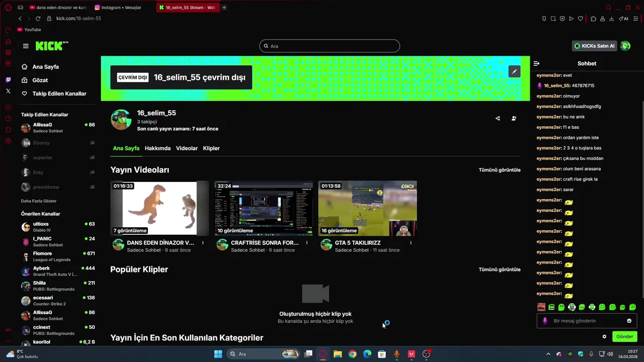644x362 pixels.
Task: Open Opera easy setup sliders
Action: point(636,19)
